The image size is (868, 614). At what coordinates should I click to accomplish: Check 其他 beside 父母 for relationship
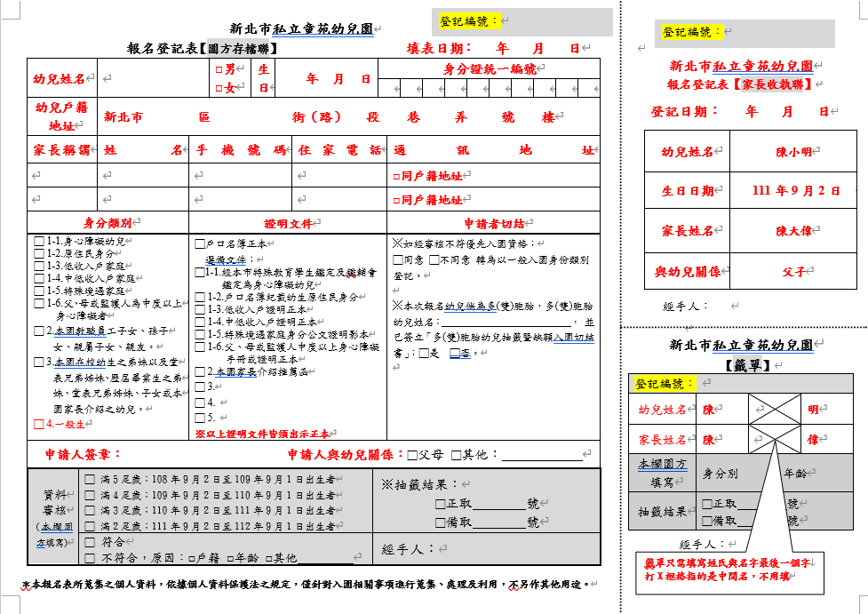pos(456,455)
